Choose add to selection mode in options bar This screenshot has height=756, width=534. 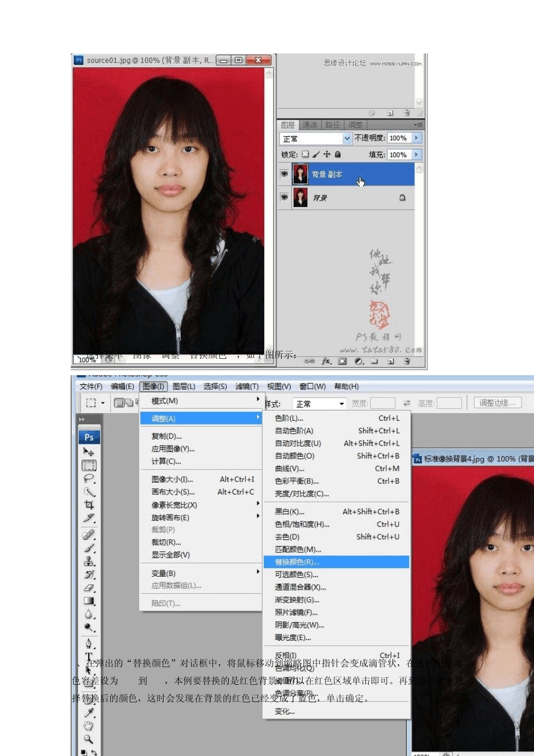coord(129,403)
